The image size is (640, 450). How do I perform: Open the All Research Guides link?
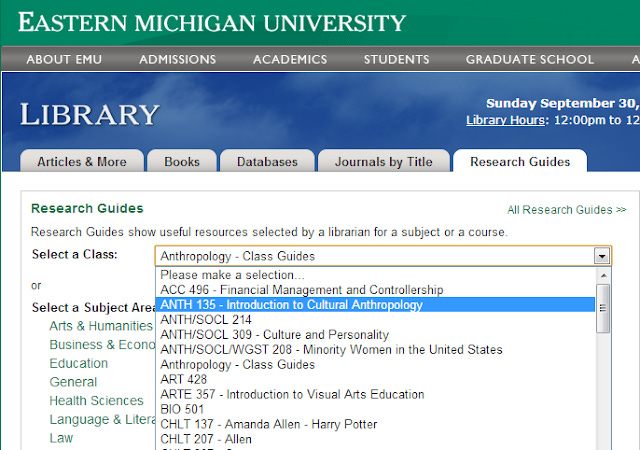pyautogui.click(x=567, y=209)
